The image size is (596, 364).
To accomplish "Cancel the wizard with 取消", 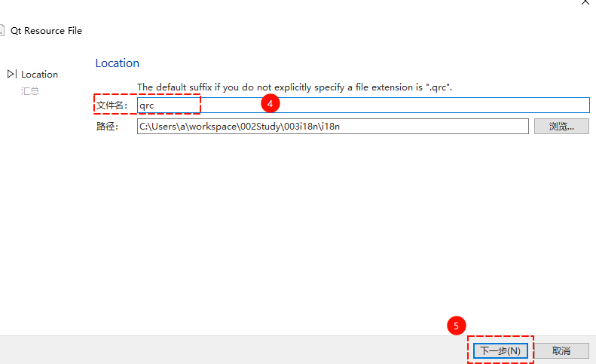I will coord(561,350).
